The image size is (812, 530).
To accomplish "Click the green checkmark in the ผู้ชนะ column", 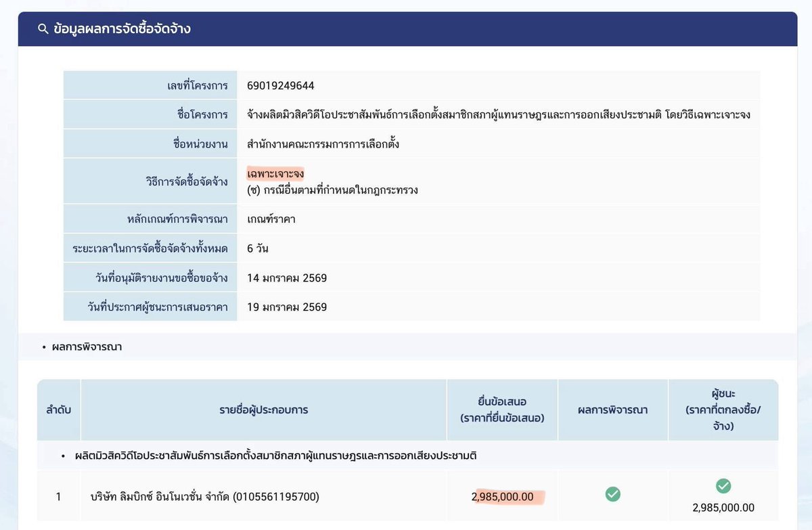I will tap(724, 486).
